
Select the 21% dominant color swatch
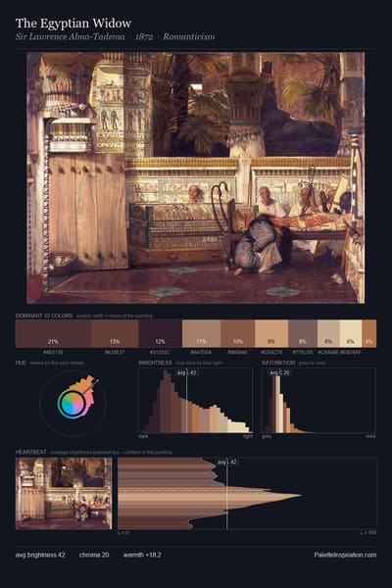[x=53, y=333]
